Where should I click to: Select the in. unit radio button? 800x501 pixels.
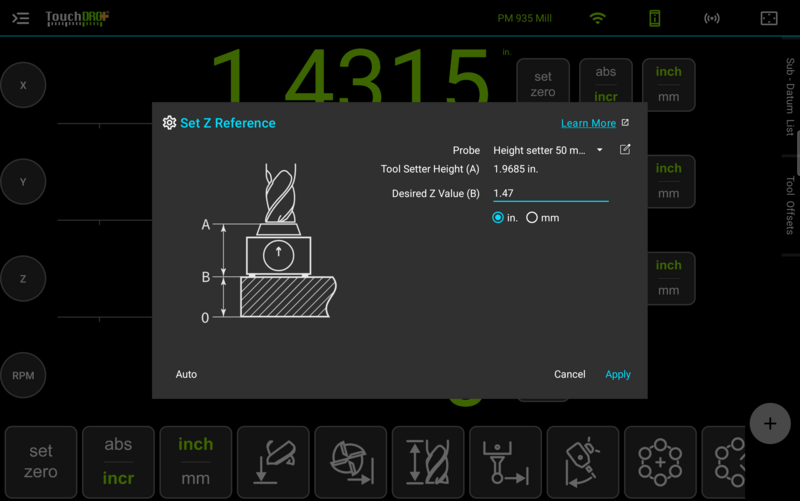(x=498, y=218)
